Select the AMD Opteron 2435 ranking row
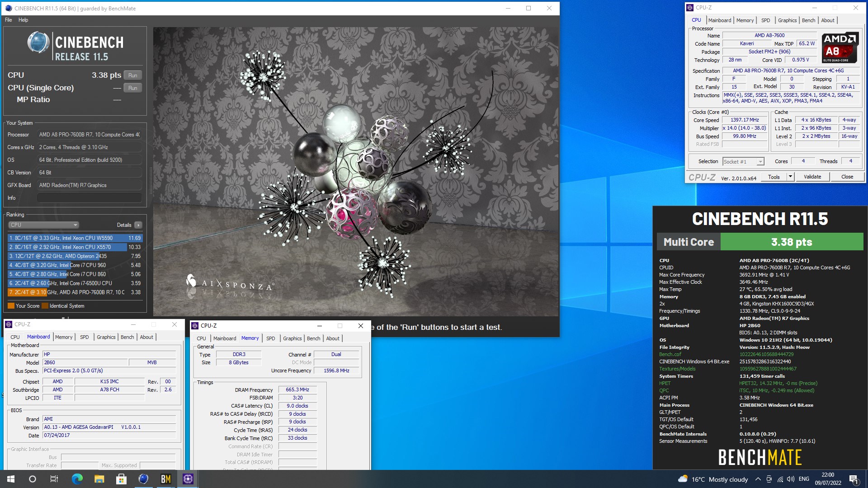The image size is (868, 488). pyautogui.click(x=75, y=256)
